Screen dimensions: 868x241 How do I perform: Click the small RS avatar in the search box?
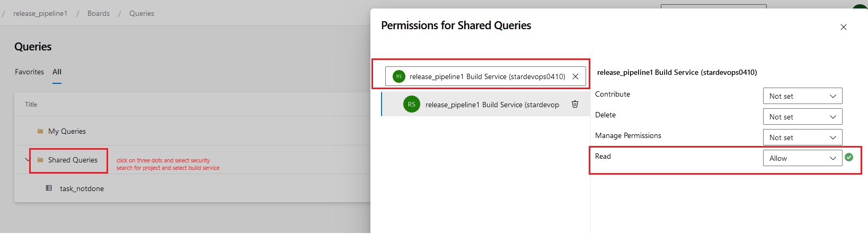point(399,76)
